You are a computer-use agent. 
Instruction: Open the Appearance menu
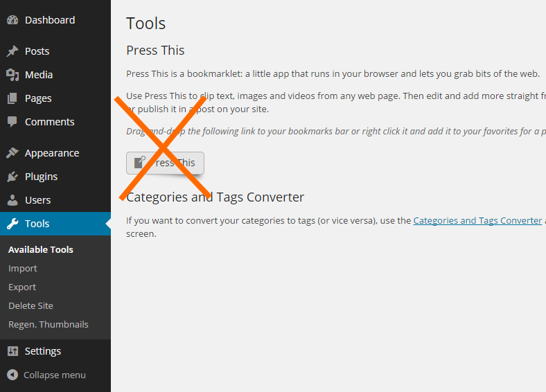coord(52,153)
